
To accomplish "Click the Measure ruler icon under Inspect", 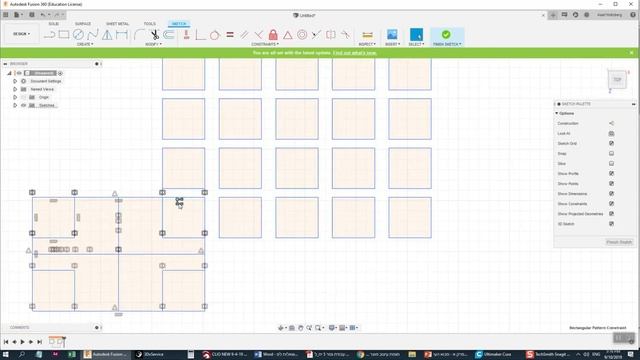I will click(367, 35).
